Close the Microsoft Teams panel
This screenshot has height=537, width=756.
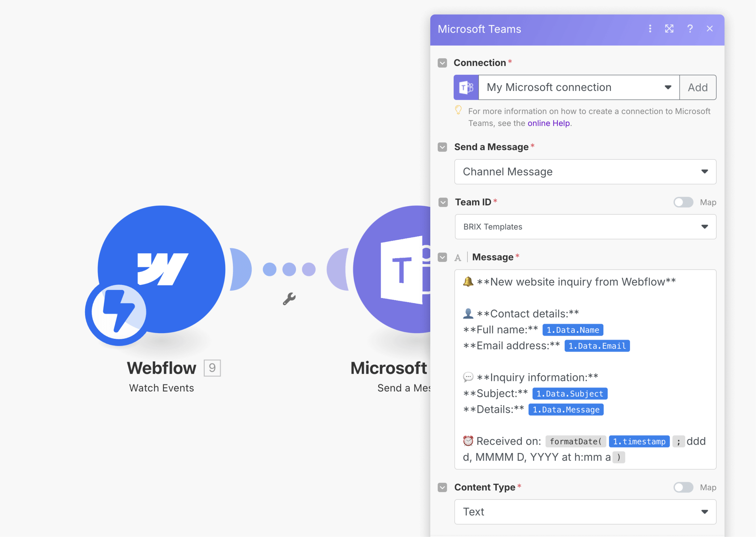click(710, 29)
